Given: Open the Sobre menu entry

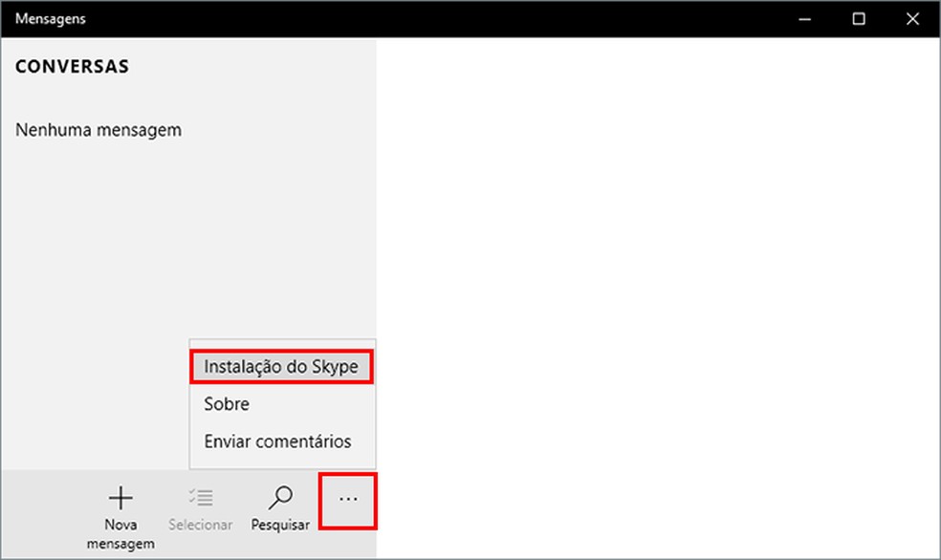Looking at the screenshot, I should [x=227, y=403].
